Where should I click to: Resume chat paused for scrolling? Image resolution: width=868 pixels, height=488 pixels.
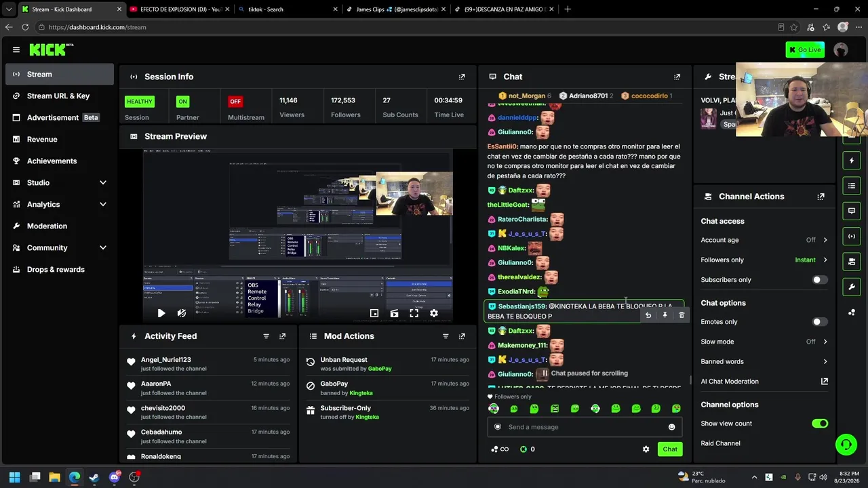coord(583,373)
